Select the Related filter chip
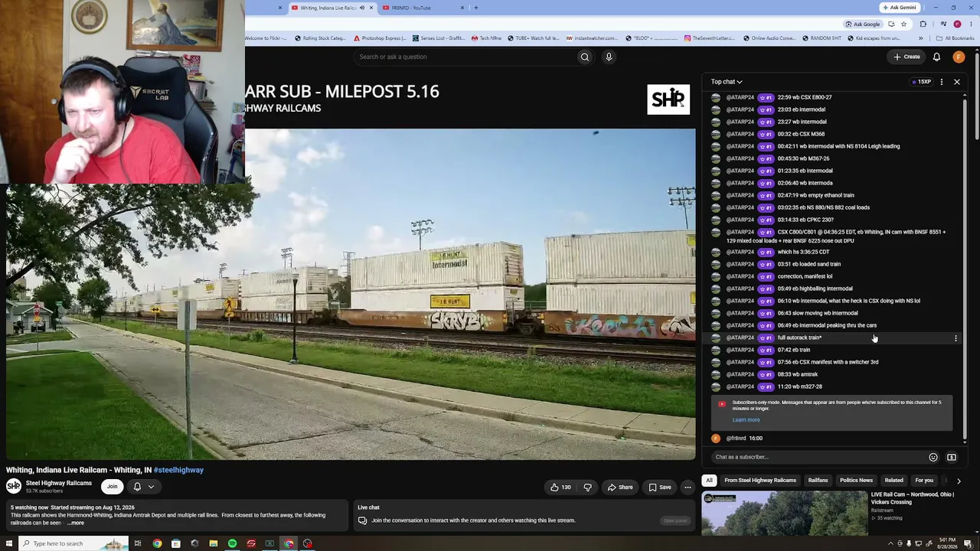980x551 pixels. point(893,481)
